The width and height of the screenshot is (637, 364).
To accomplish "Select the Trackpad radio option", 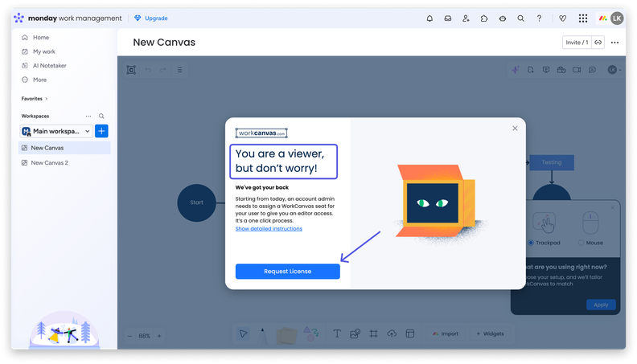I will tap(531, 243).
